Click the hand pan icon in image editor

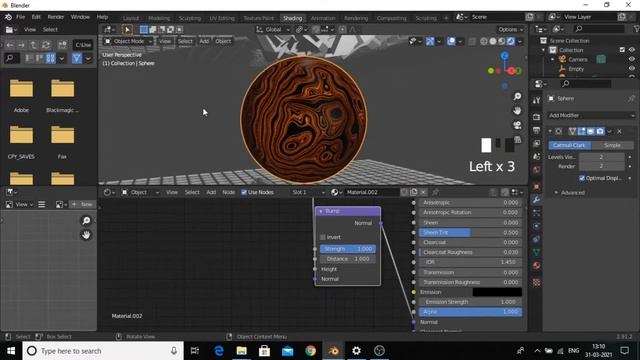pyautogui.click(x=86, y=235)
